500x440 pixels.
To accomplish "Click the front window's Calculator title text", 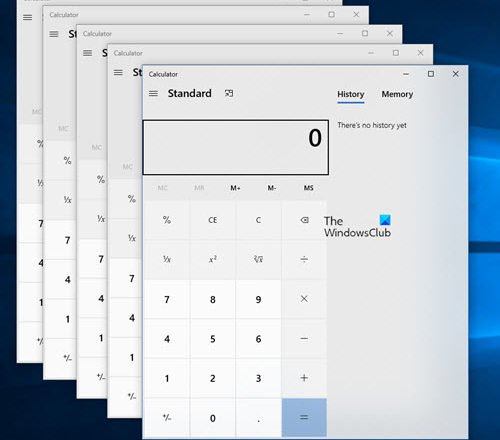I will (163, 74).
